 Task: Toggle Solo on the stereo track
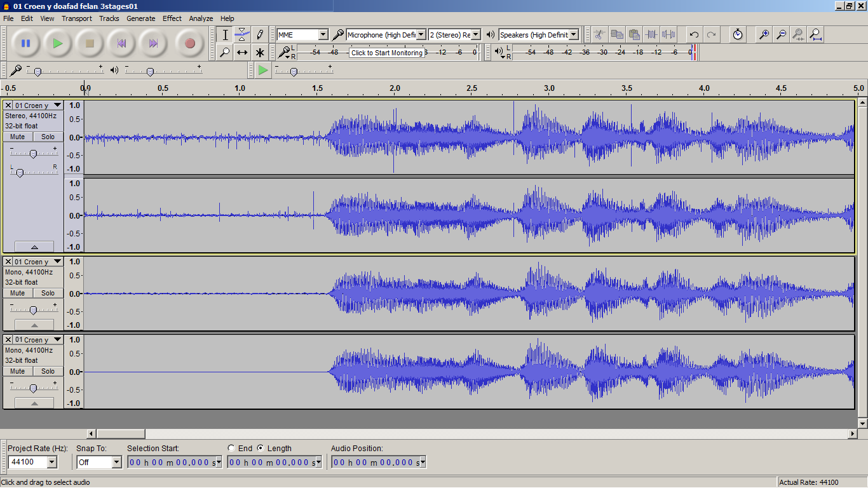(x=48, y=137)
